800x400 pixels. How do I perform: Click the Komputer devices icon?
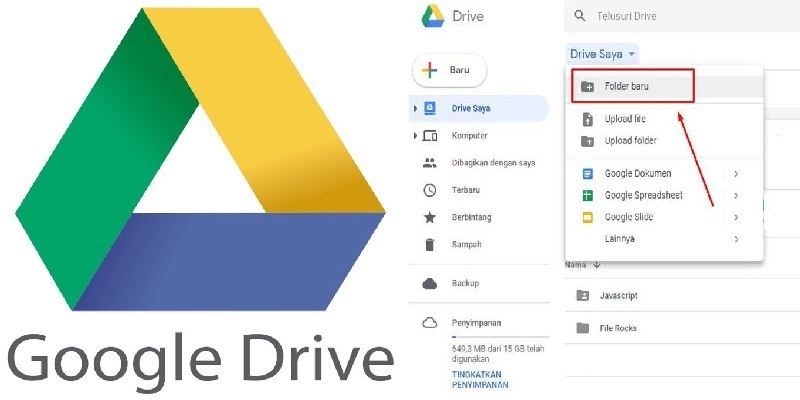click(x=430, y=136)
